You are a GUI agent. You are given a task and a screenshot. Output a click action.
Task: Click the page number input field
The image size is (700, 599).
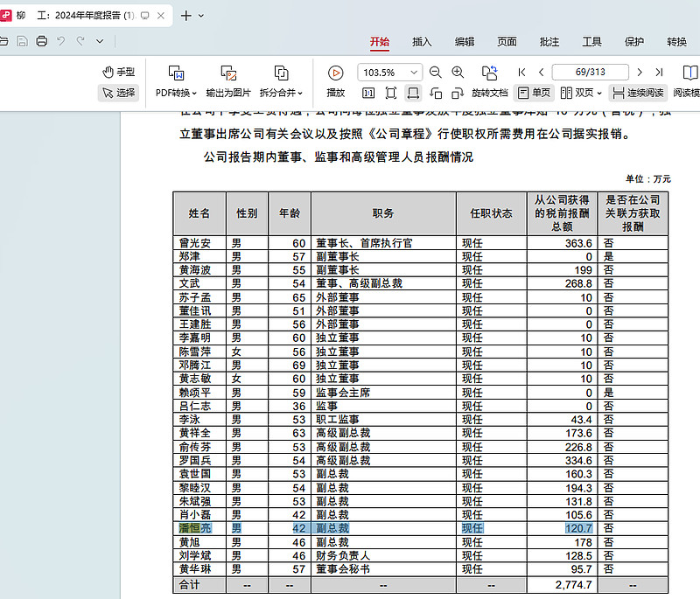coord(590,73)
